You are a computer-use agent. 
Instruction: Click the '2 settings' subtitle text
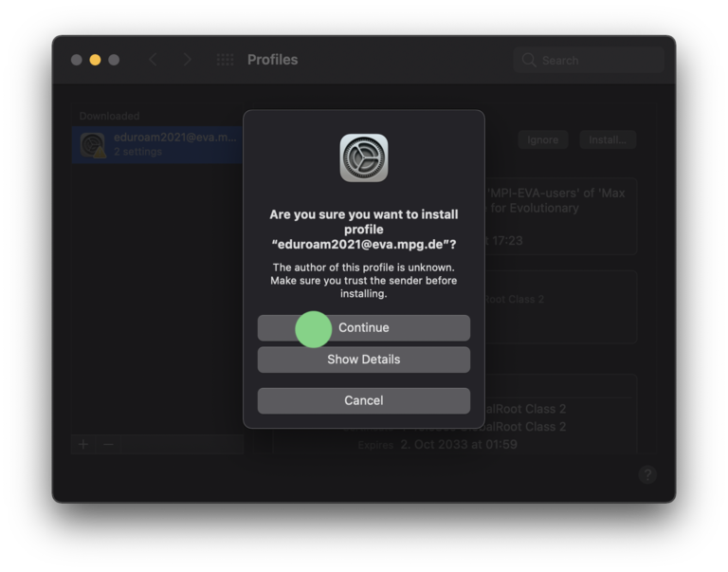pos(137,152)
